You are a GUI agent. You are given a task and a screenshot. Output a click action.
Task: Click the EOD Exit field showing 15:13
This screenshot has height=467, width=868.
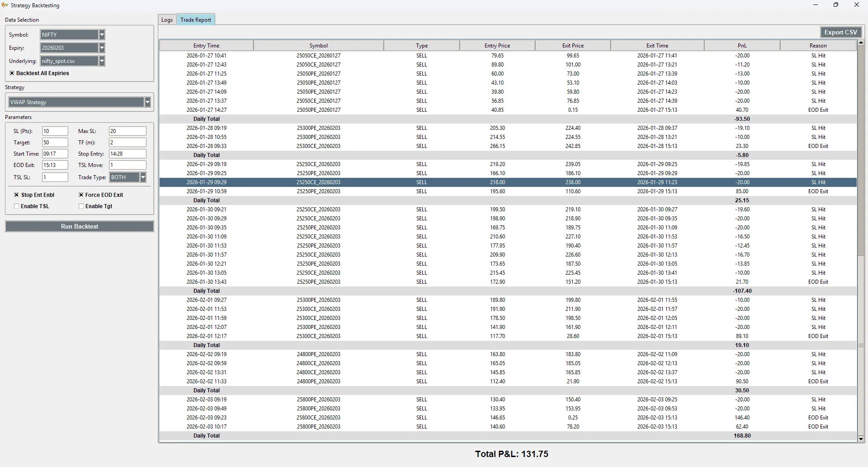point(55,165)
